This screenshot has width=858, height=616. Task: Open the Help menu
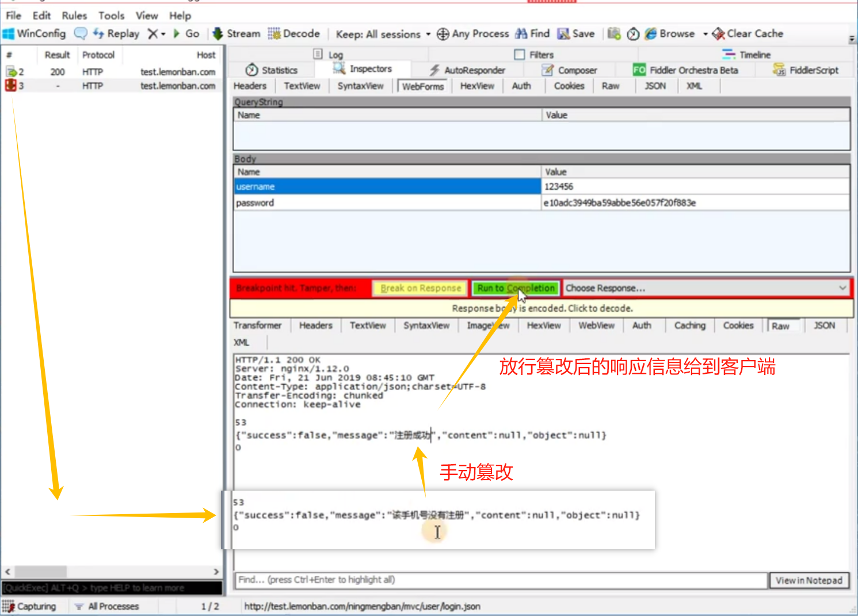[x=180, y=16]
